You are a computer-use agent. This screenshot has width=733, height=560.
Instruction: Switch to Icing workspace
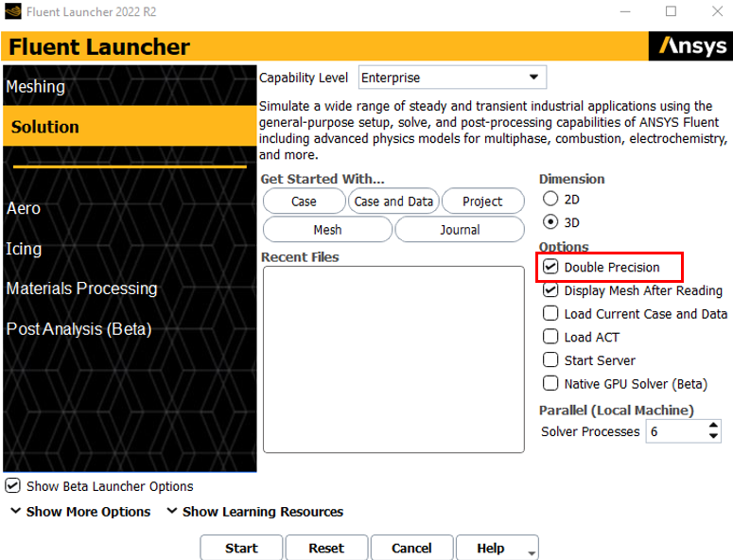pyautogui.click(x=24, y=249)
